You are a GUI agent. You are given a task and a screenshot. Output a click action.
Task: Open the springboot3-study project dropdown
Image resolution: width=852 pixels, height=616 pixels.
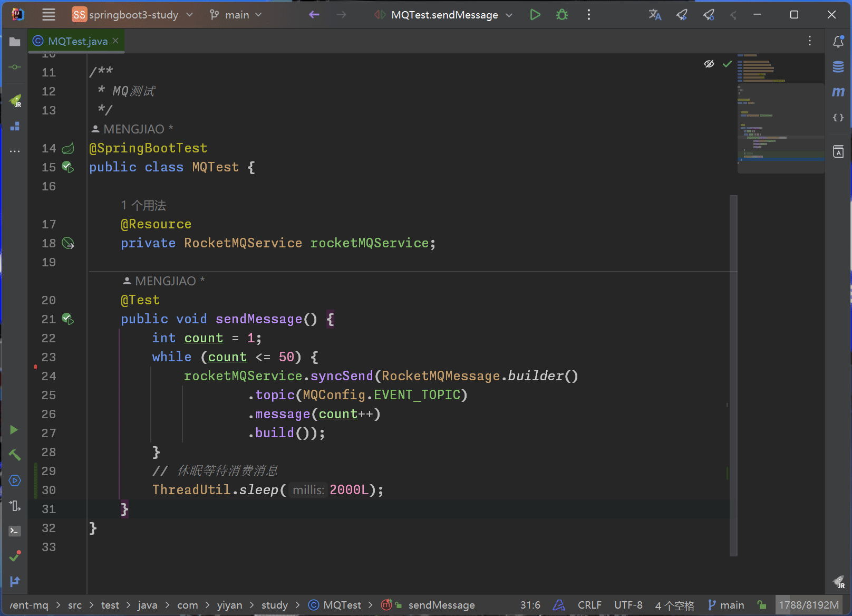coord(133,15)
